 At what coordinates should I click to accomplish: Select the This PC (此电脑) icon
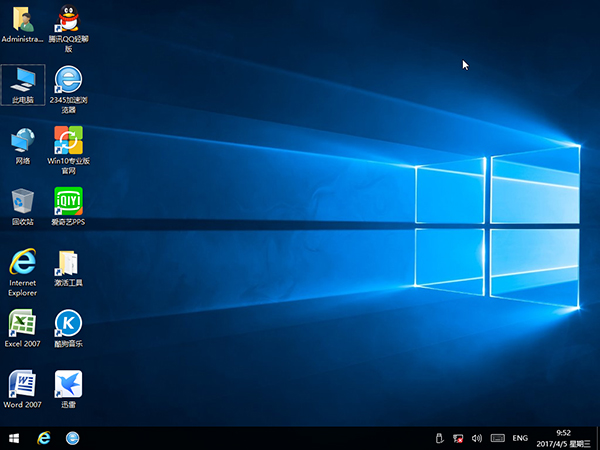pyautogui.click(x=22, y=81)
